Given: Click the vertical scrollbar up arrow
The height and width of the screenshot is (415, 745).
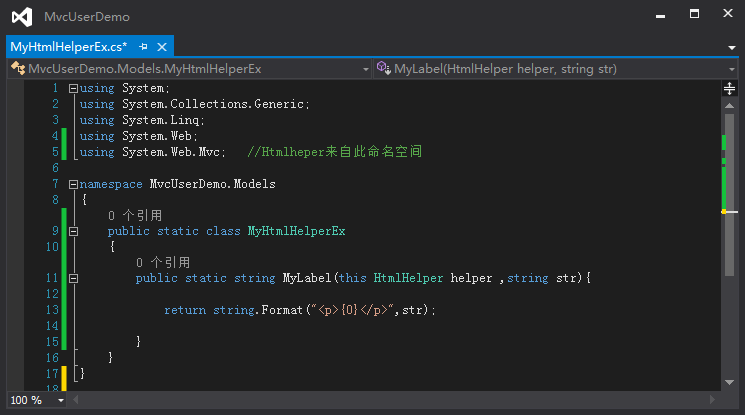Looking at the screenshot, I should coord(729,106).
